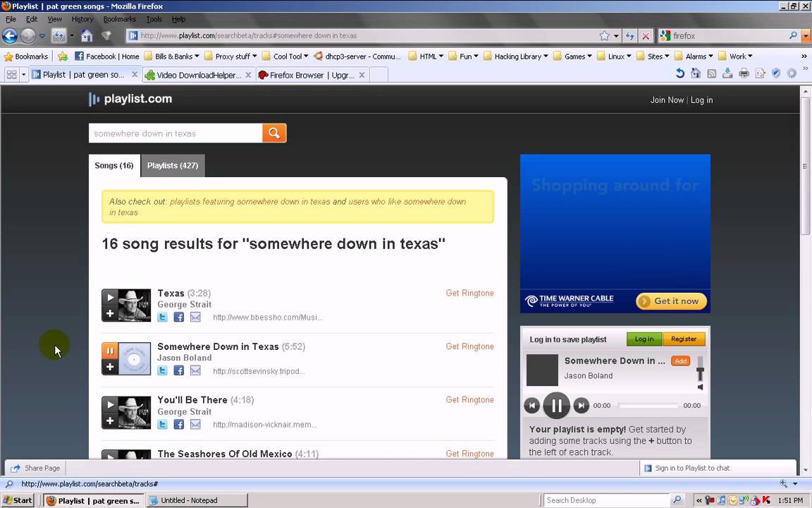Expand the HTML bookmark folder
The image size is (812, 508).
click(x=426, y=56)
